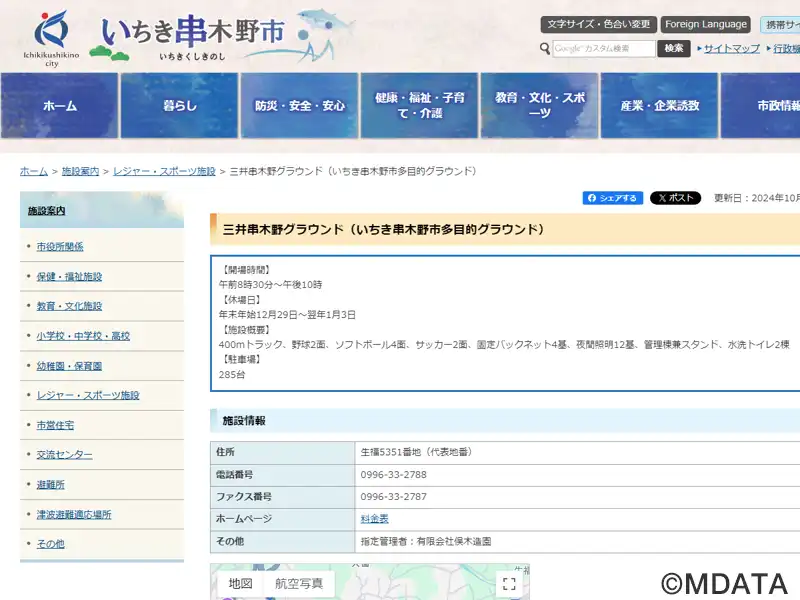Post to X using ポスト button
Screen dimensions: 800x600
click(x=675, y=198)
